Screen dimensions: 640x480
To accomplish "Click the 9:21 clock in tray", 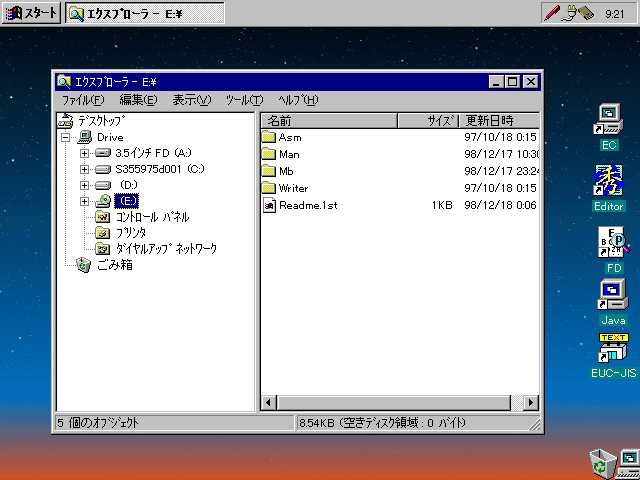I will point(614,14).
